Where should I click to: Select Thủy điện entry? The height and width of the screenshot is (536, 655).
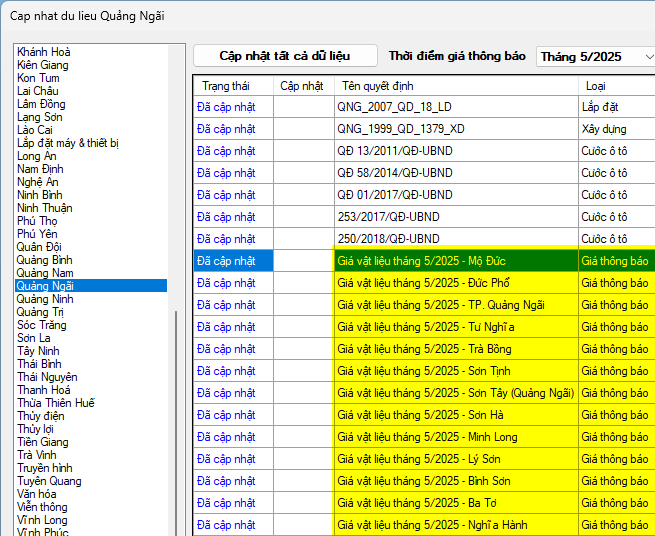[41, 416]
